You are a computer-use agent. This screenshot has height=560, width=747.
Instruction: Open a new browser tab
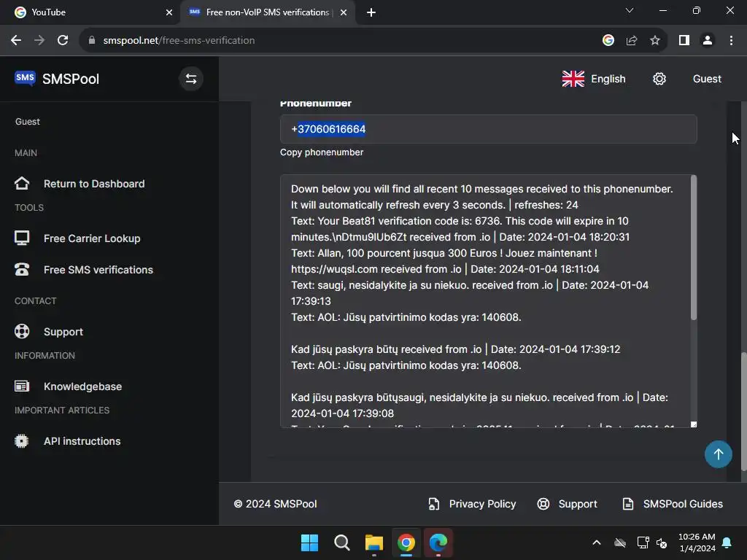[x=371, y=12]
